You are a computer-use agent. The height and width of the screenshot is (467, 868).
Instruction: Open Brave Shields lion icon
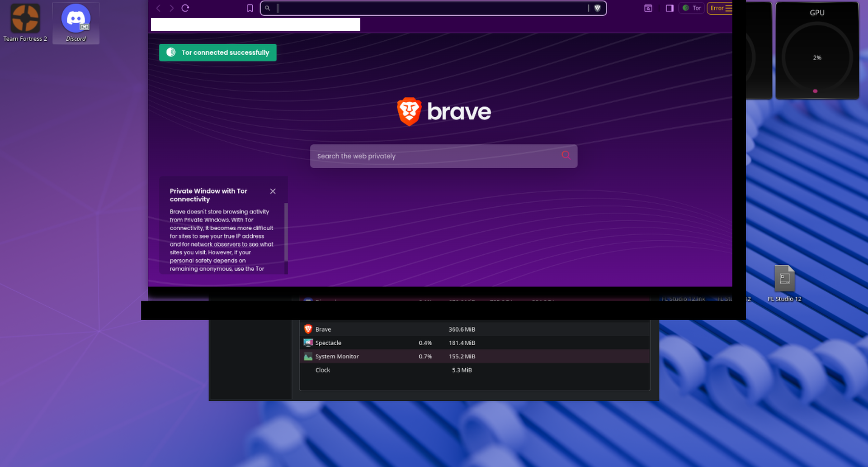tap(597, 8)
